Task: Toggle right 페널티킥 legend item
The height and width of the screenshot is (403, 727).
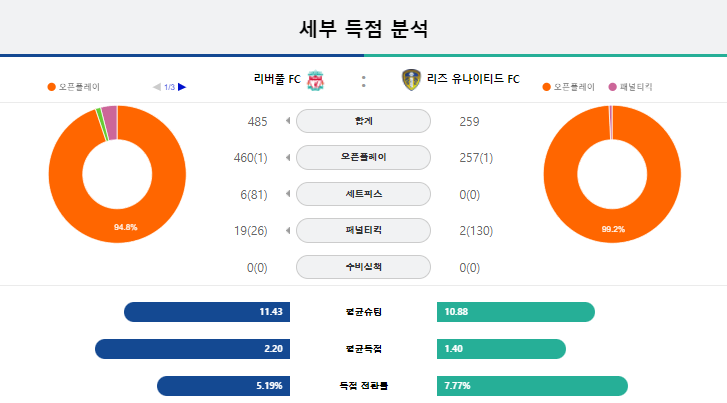Action: pos(630,87)
